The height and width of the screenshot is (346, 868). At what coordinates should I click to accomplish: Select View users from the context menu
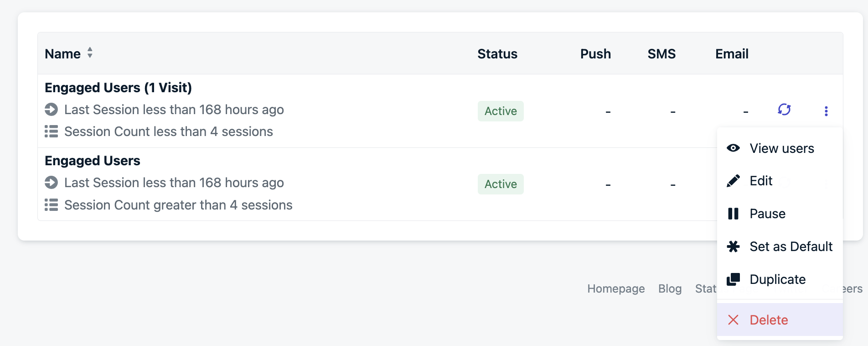click(781, 148)
